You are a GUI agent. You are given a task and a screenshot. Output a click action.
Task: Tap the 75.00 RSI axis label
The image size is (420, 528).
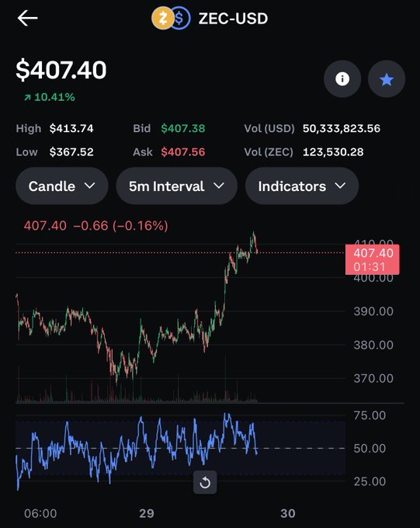click(370, 415)
